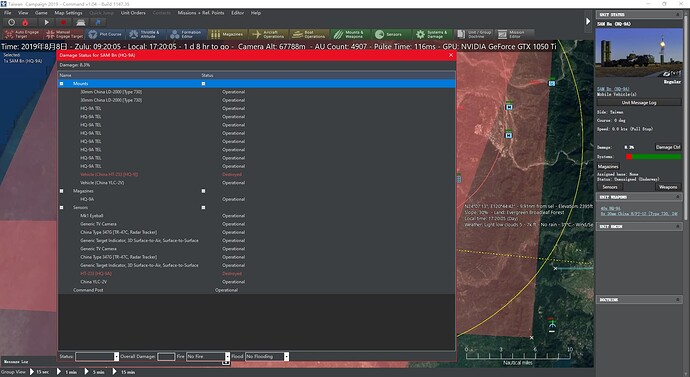Image resolution: width=690 pixels, height=377 pixels.
Task: Open the Unit Orders menu
Action: pos(133,13)
